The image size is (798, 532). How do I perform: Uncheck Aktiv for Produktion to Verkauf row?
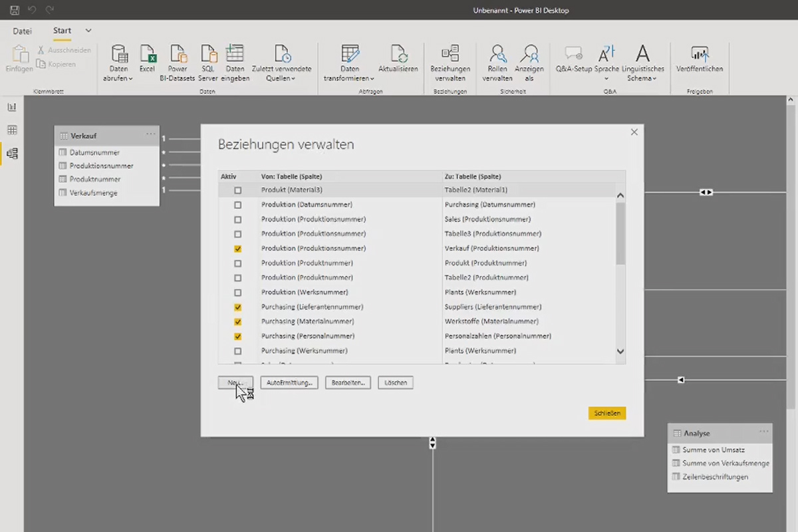coord(237,249)
